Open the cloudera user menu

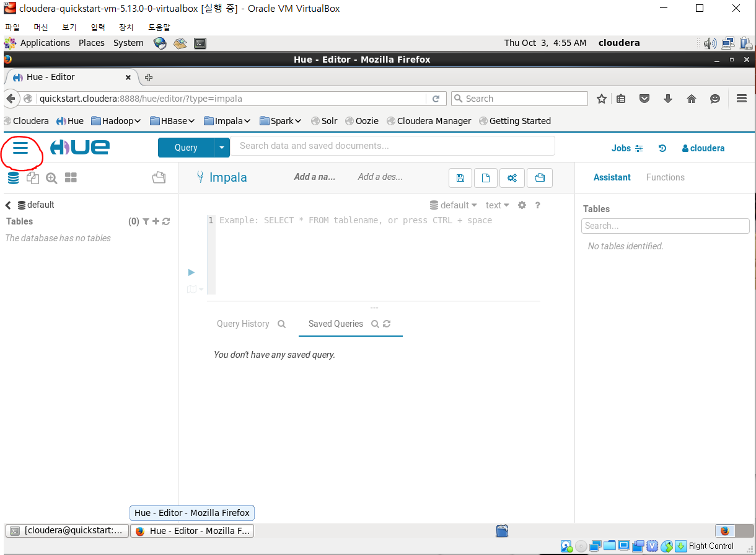(x=703, y=148)
